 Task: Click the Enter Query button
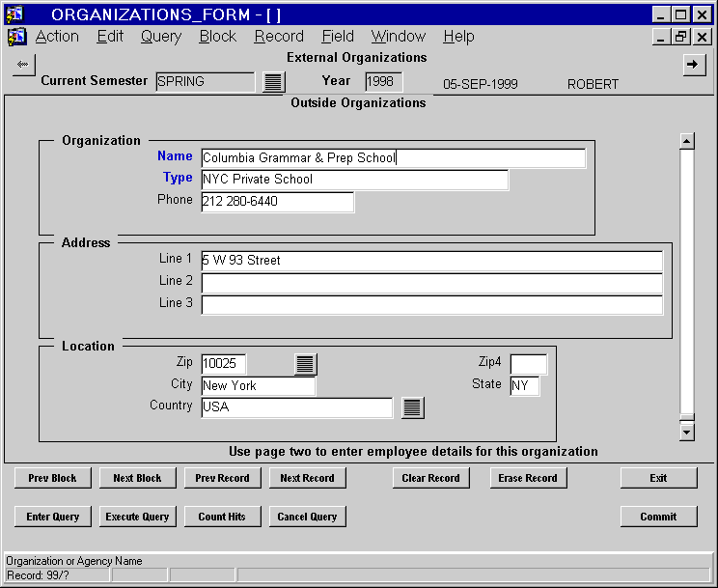coord(53,517)
